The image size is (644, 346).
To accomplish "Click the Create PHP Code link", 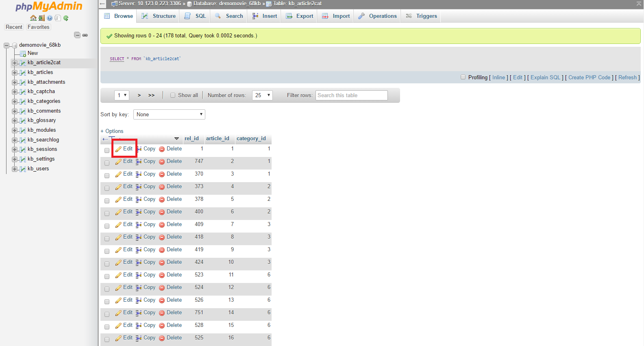I will click(589, 77).
